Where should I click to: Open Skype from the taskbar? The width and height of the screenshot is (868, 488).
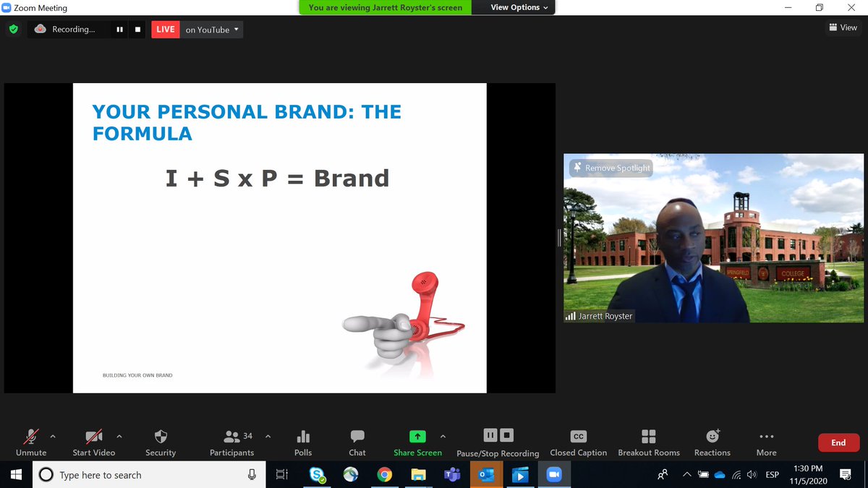tap(317, 475)
